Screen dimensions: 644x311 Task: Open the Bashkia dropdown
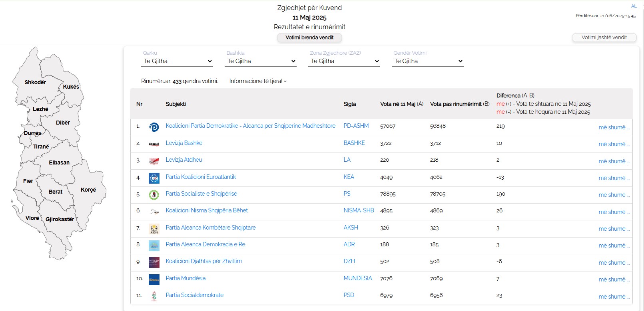coord(261,61)
